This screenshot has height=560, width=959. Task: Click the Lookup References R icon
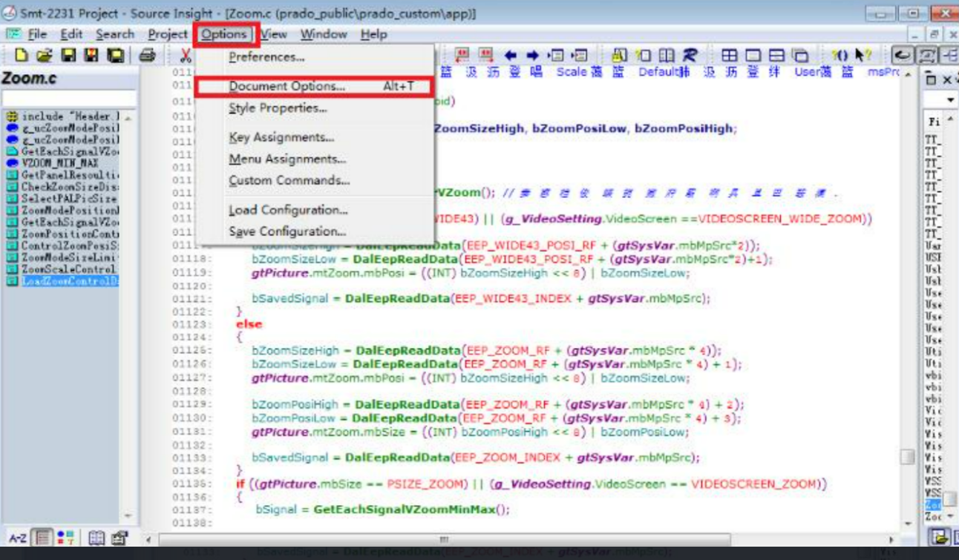coord(690,55)
